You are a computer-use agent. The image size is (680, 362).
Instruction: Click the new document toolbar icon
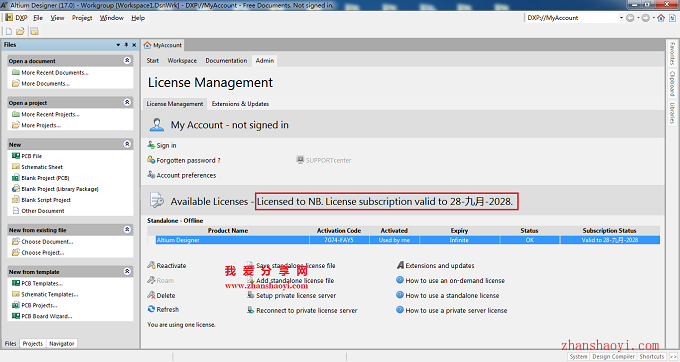coord(9,31)
